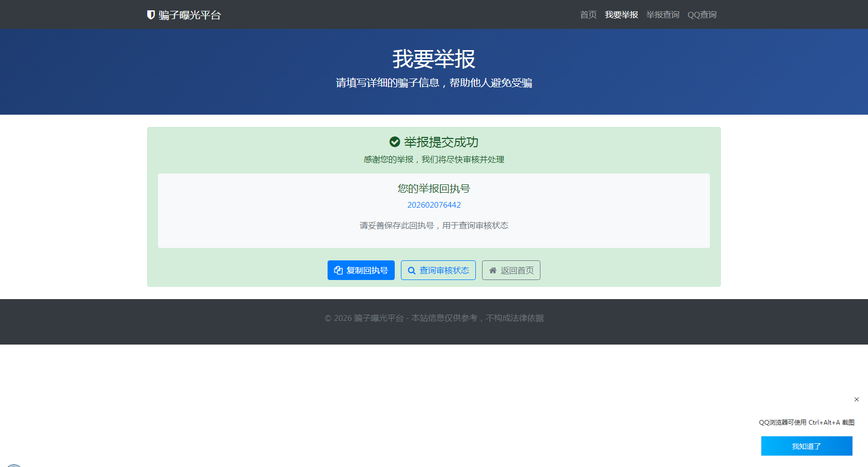Dismiss the QQ browser screenshot tip
868x467 pixels.
tap(856, 399)
